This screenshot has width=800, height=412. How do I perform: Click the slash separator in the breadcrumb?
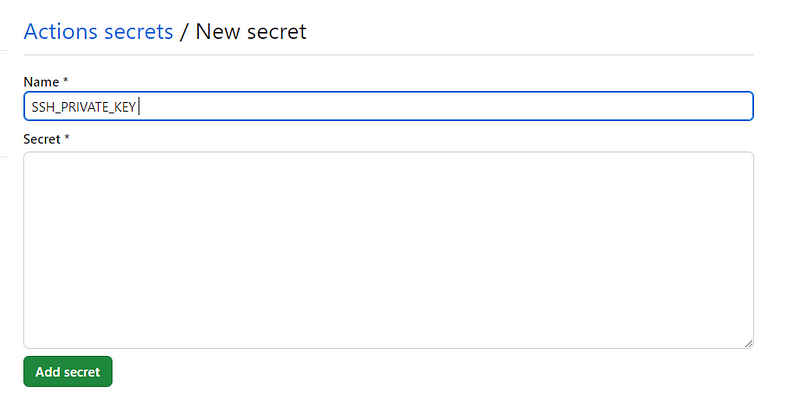[184, 31]
